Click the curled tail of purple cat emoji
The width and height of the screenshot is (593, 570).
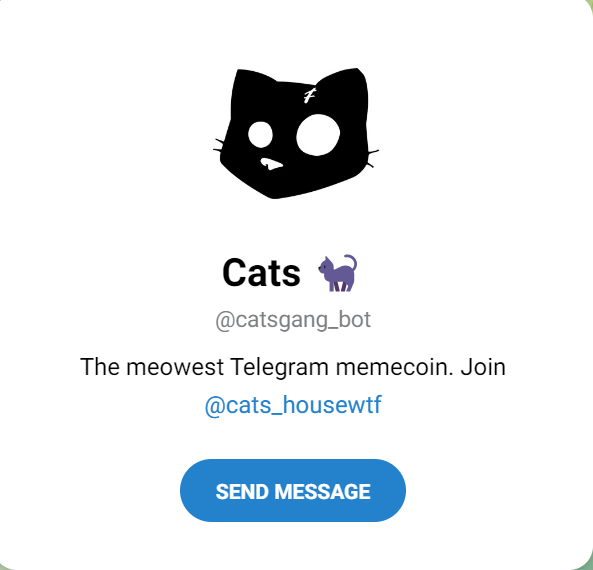coord(350,262)
